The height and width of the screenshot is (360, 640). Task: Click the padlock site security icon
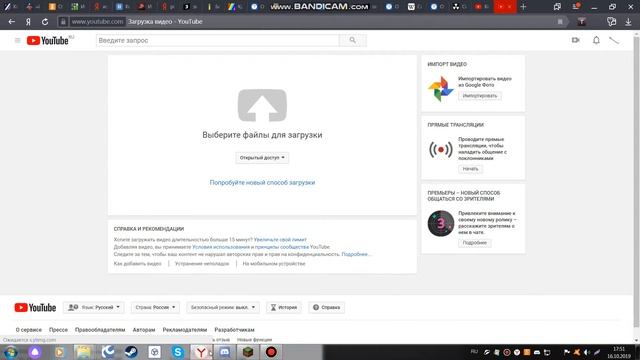63,22
